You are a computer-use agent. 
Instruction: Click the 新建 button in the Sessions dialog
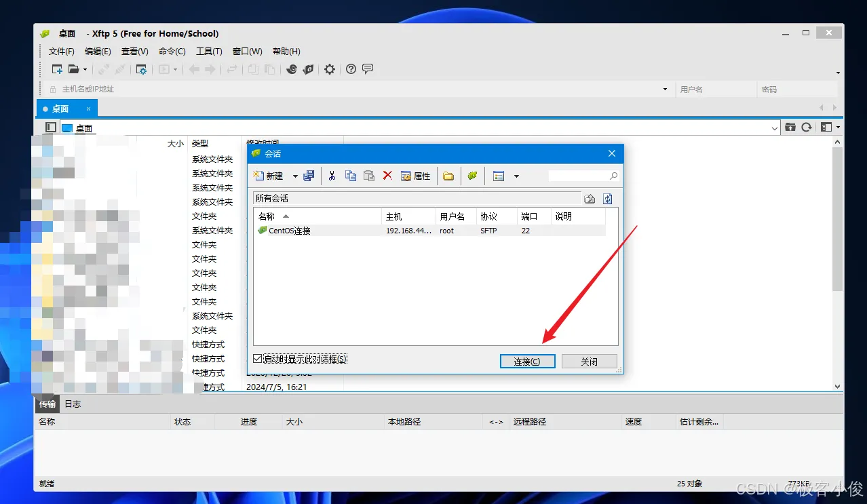[269, 176]
